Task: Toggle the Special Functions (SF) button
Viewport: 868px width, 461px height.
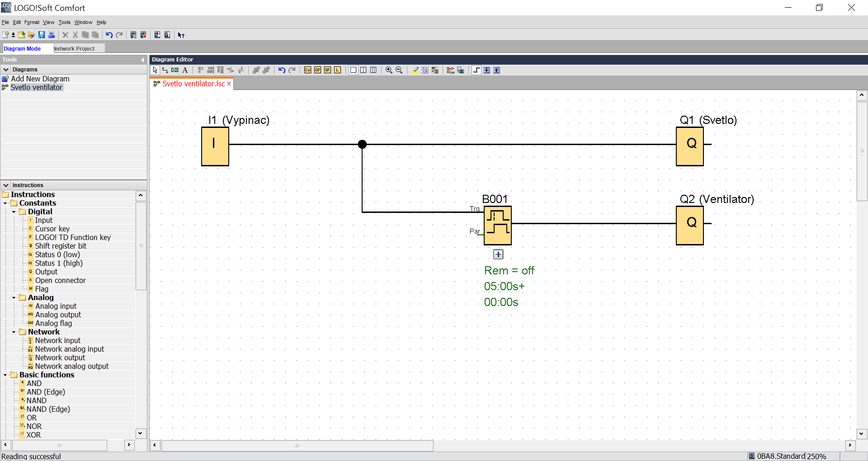Action: coord(327,70)
